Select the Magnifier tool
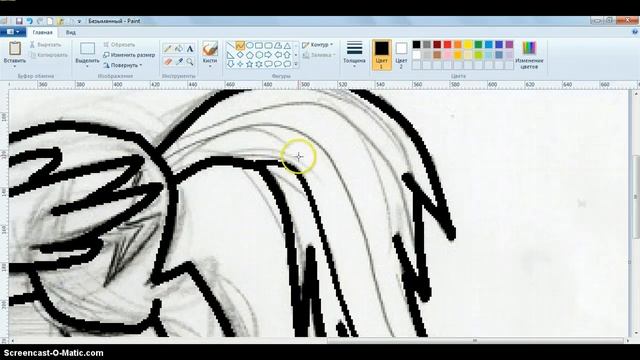The image size is (640, 360). click(190, 62)
